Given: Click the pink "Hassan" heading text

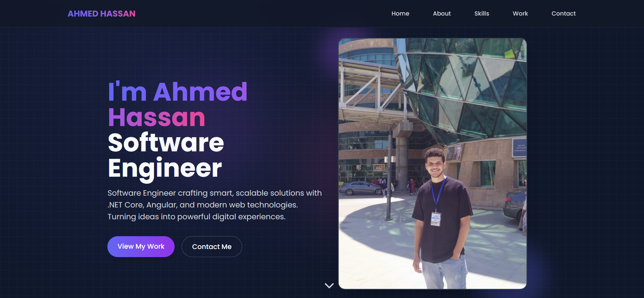Looking at the screenshot, I should click(157, 117).
